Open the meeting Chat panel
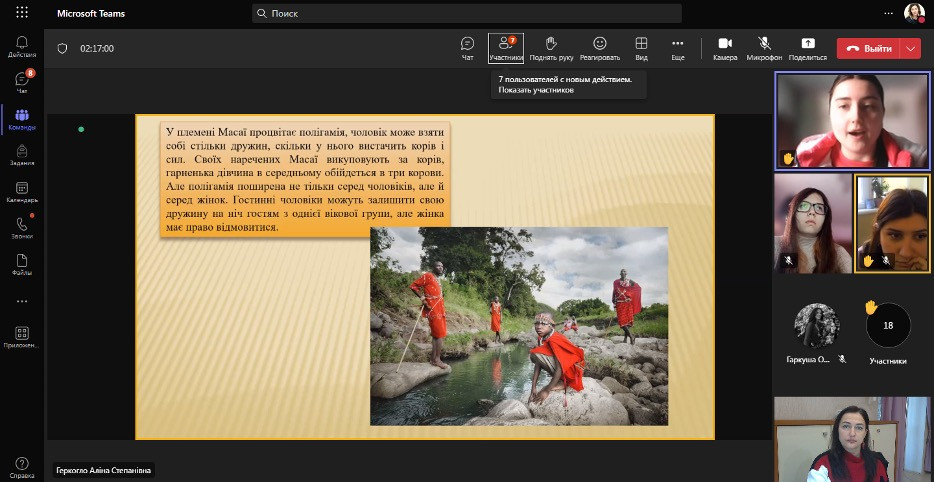The height and width of the screenshot is (482, 934). click(467, 47)
